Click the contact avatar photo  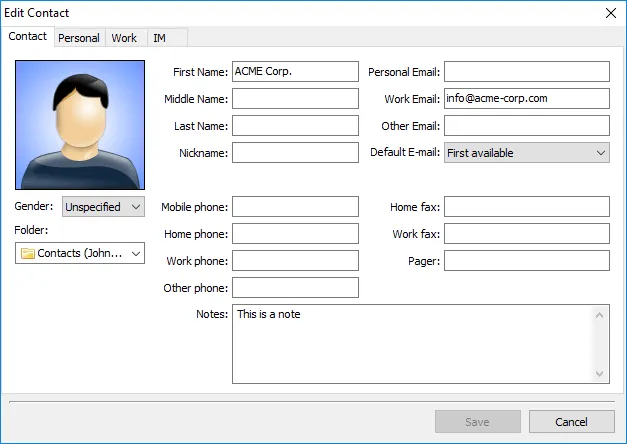click(80, 125)
